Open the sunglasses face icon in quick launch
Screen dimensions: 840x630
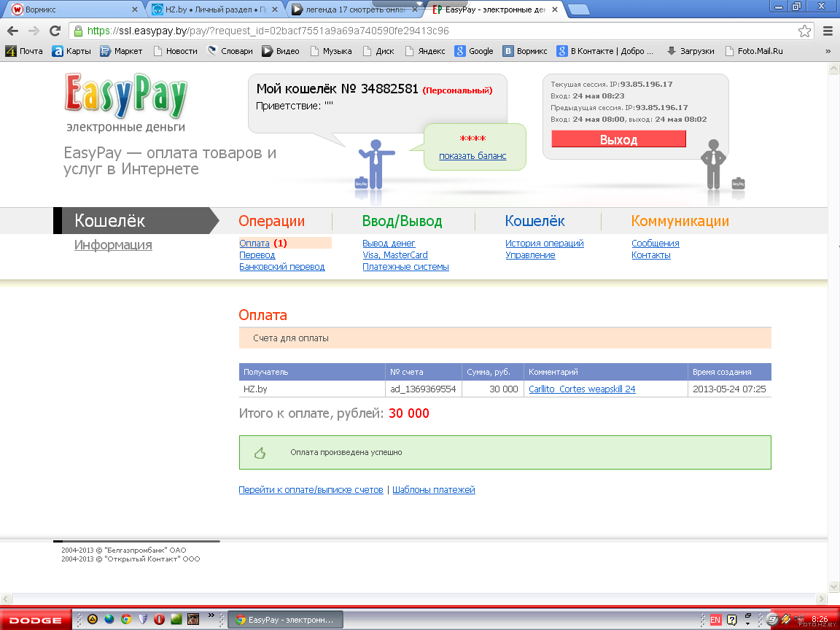(x=192, y=619)
